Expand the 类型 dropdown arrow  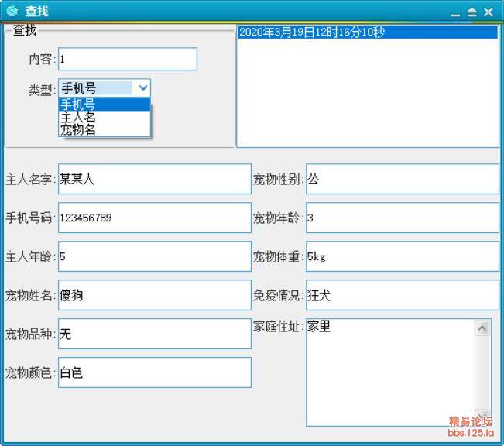142,88
